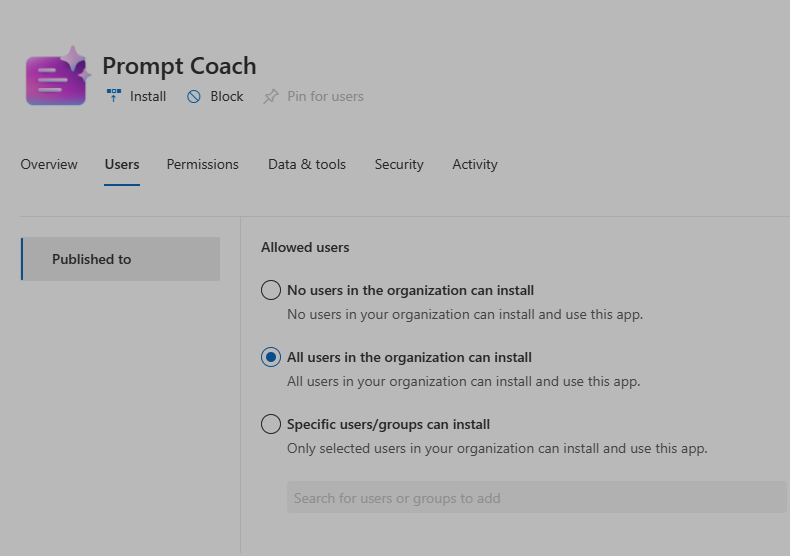
Task: Choose No users in the organization radio
Action: tap(271, 290)
